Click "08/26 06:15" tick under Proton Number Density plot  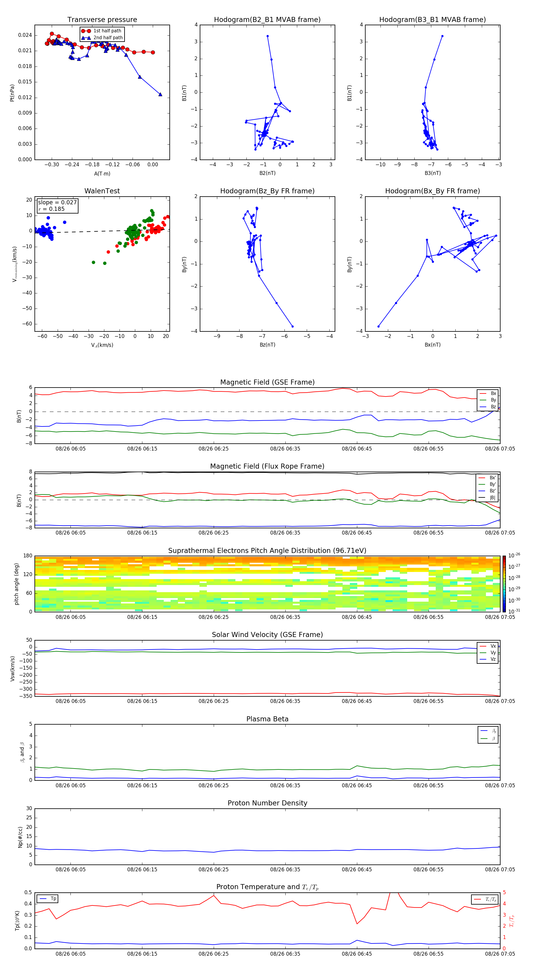[x=142, y=870]
